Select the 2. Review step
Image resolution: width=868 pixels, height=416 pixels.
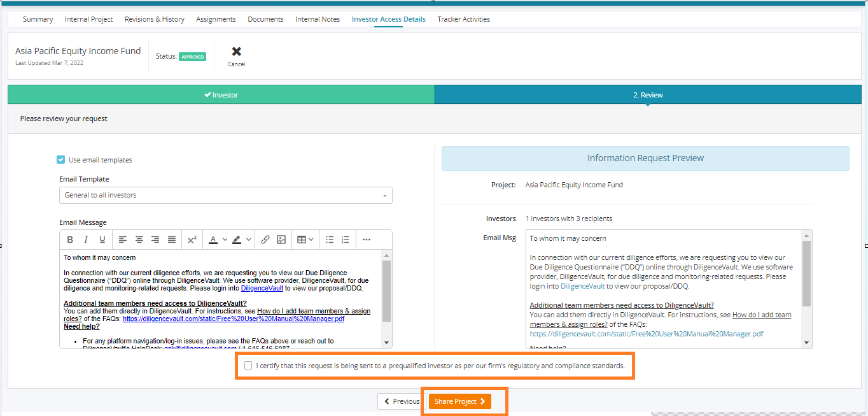pyautogui.click(x=648, y=95)
